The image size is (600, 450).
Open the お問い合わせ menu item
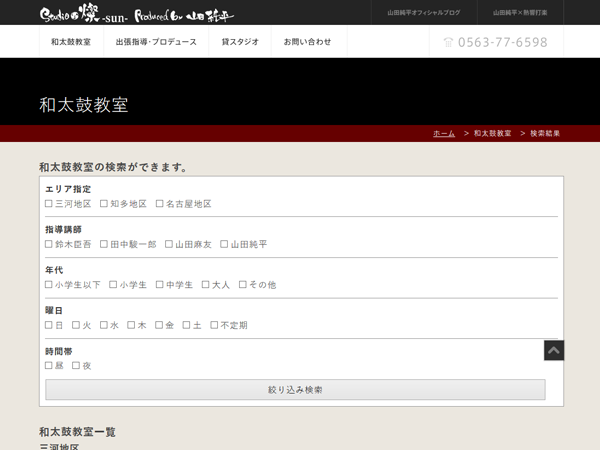coord(307,42)
